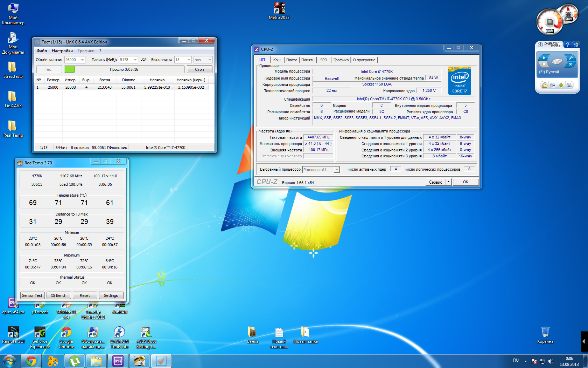The height and width of the screenshot is (368, 588).
Task: Open Windows Explorer from the taskbar
Action: [96, 361]
